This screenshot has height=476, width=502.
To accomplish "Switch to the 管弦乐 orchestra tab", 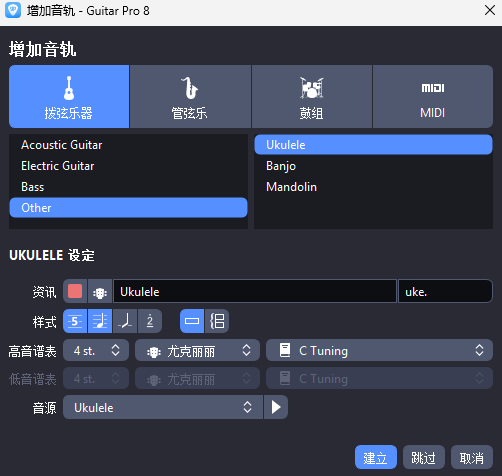I will click(x=190, y=96).
